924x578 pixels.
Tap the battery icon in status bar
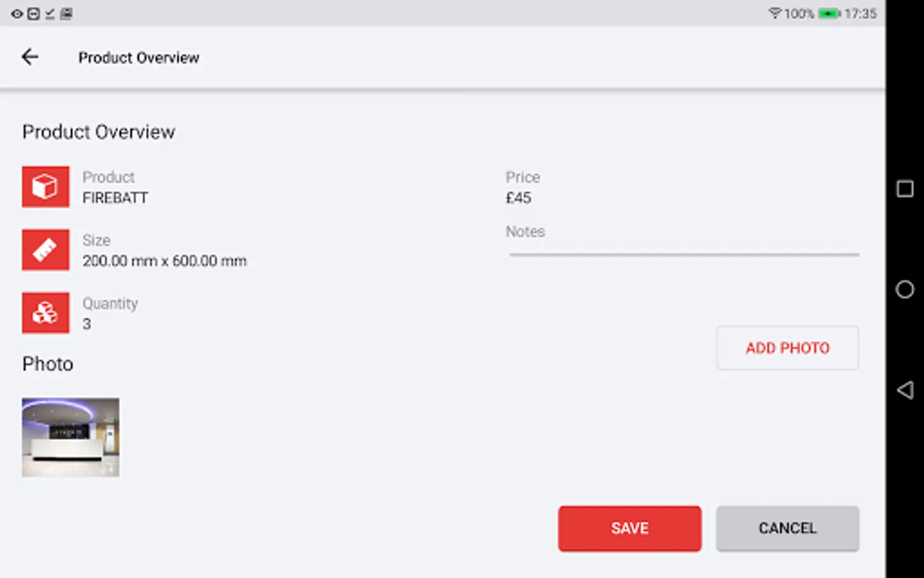point(829,13)
